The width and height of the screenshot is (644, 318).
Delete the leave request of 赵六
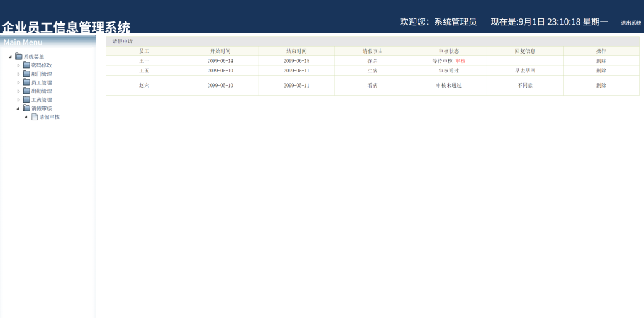(x=601, y=86)
